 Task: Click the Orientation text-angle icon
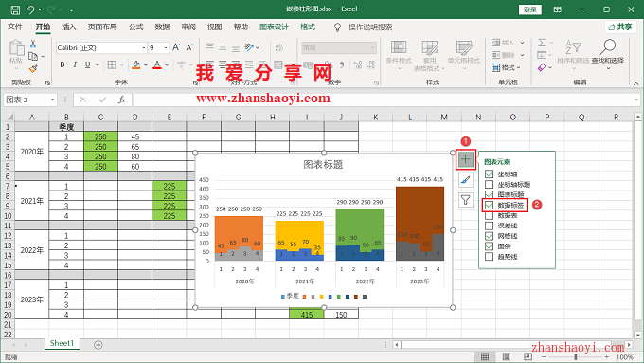pos(249,47)
